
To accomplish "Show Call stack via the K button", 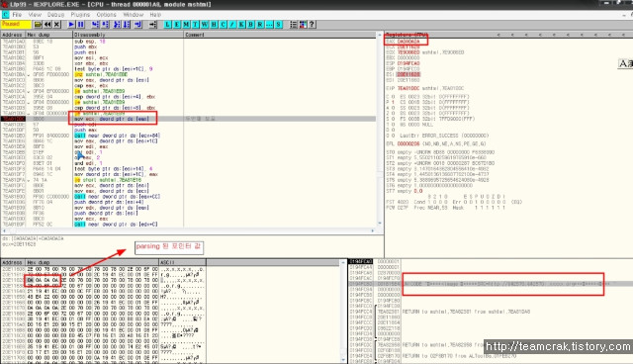I will pyautogui.click(x=241, y=25).
